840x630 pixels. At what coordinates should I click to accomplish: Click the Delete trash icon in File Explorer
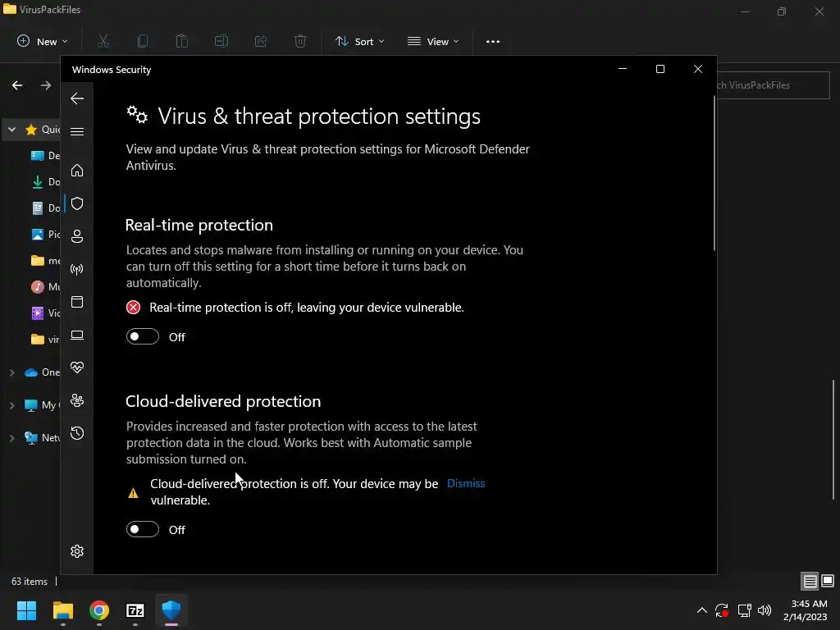pyautogui.click(x=300, y=41)
